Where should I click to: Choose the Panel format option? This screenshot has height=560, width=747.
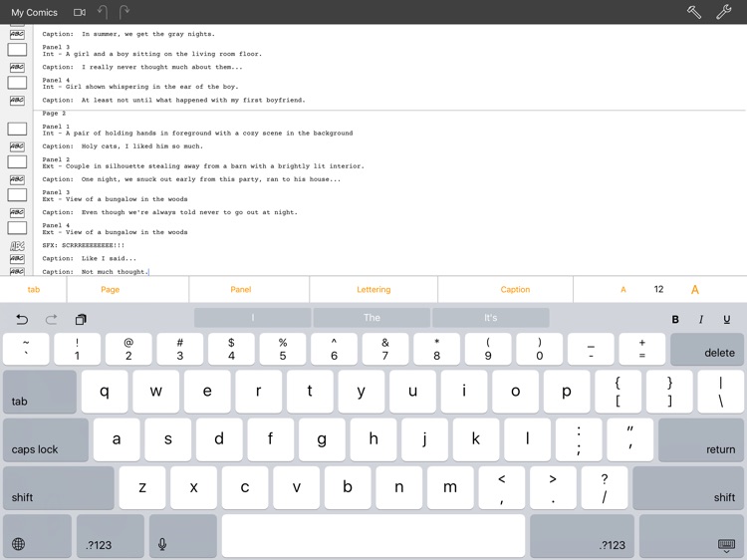pyautogui.click(x=241, y=289)
